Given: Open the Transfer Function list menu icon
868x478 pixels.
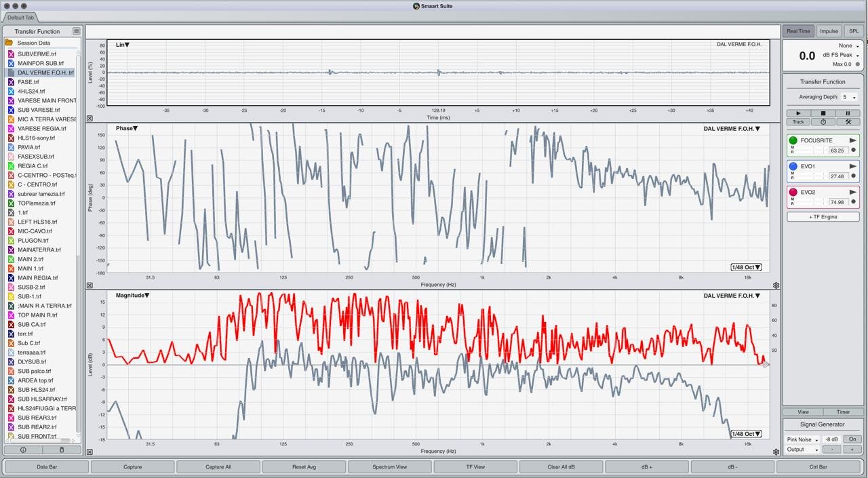Looking at the screenshot, I should [x=77, y=31].
